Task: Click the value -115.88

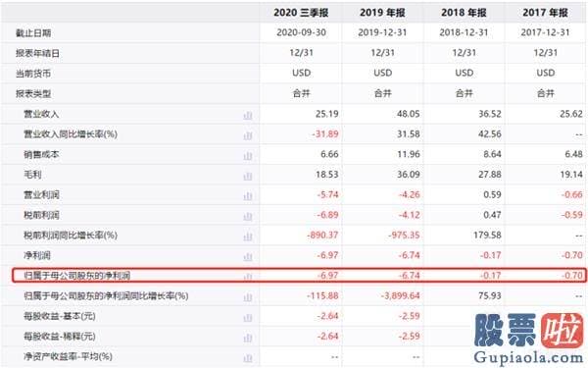Action: pyautogui.click(x=322, y=296)
